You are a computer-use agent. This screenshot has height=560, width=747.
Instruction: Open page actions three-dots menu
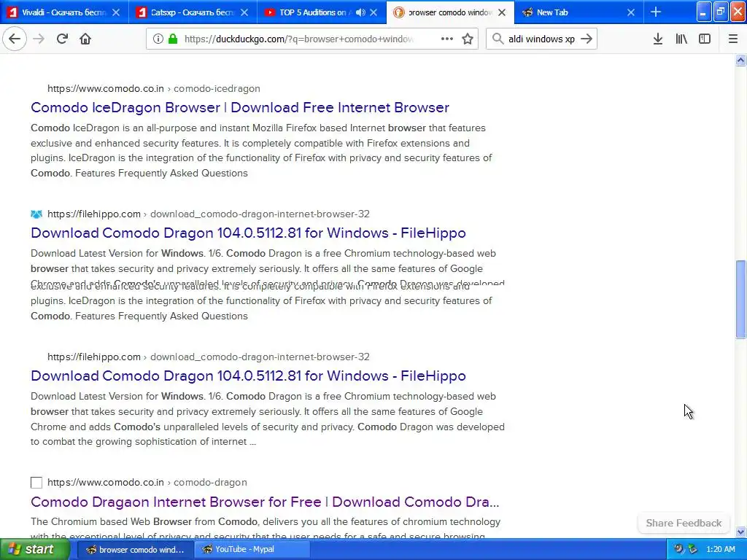(447, 39)
